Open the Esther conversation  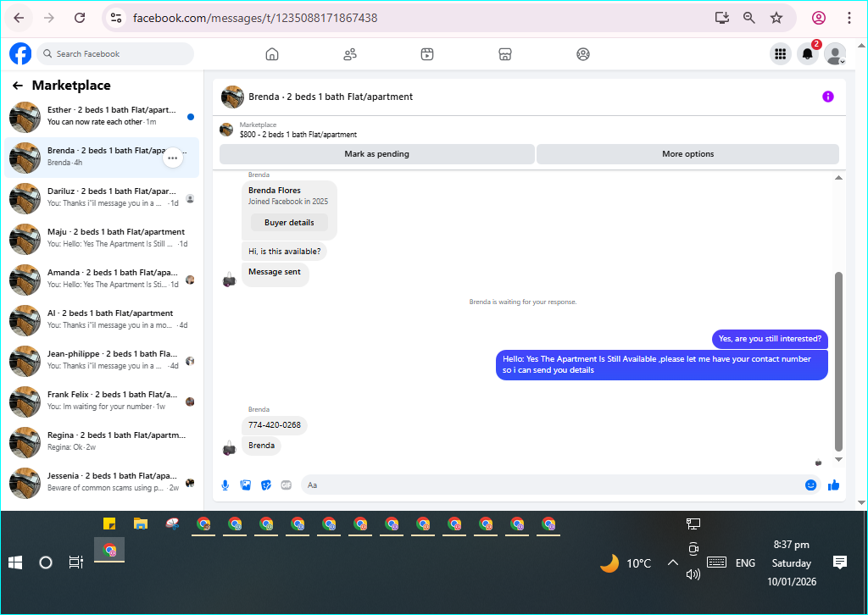tap(102, 117)
